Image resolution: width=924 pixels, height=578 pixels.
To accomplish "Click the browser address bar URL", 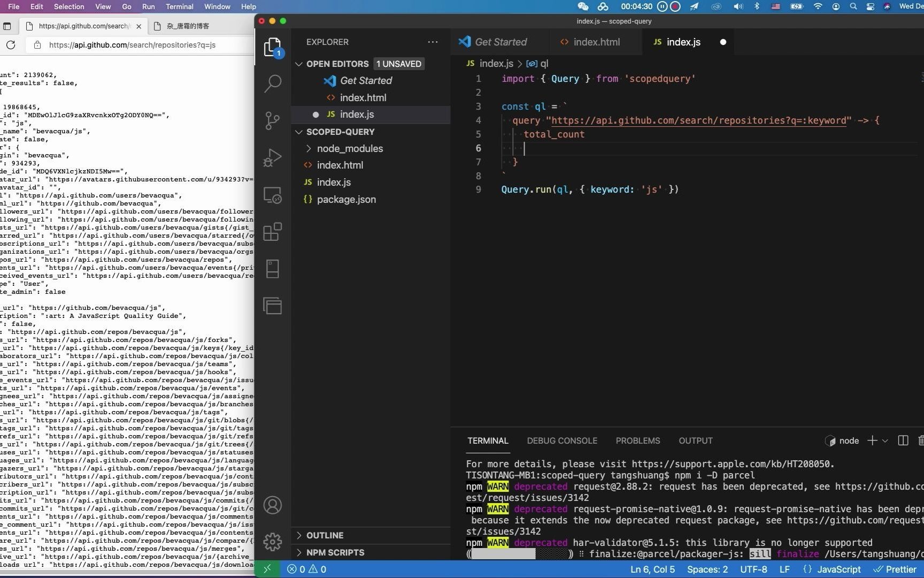I will 132,45.
